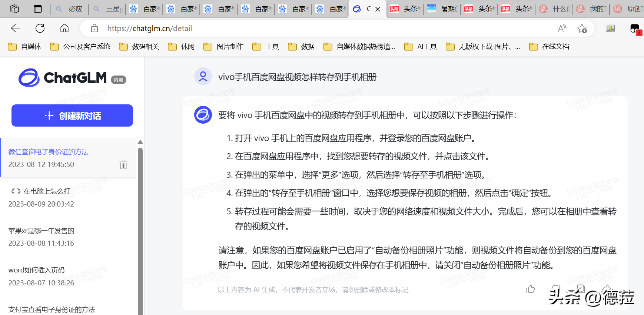Click the 请注意 paragraph about 自动备份相册照片
The image size is (644, 315).
pyautogui.click(x=417, y=258)
